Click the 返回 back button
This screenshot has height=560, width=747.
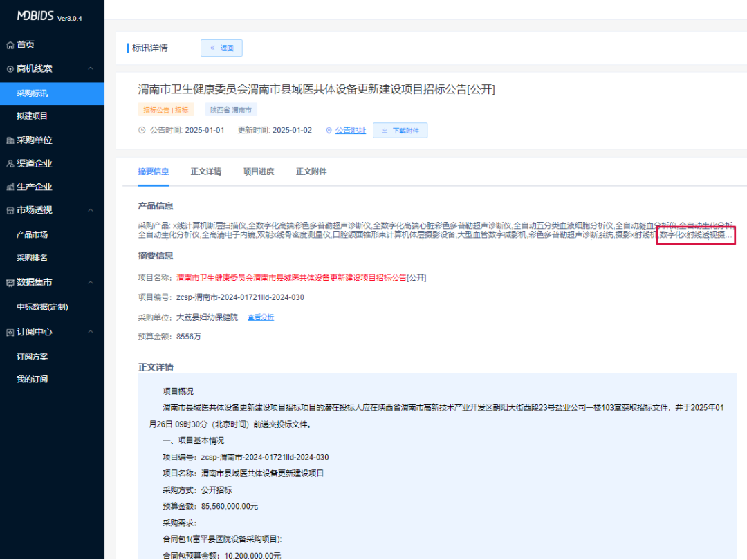[x=221, y=48]
